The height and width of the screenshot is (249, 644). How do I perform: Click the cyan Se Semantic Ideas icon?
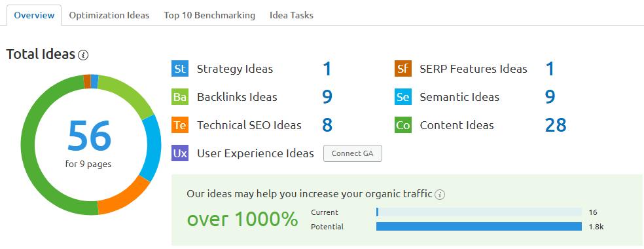click(403, 97)
